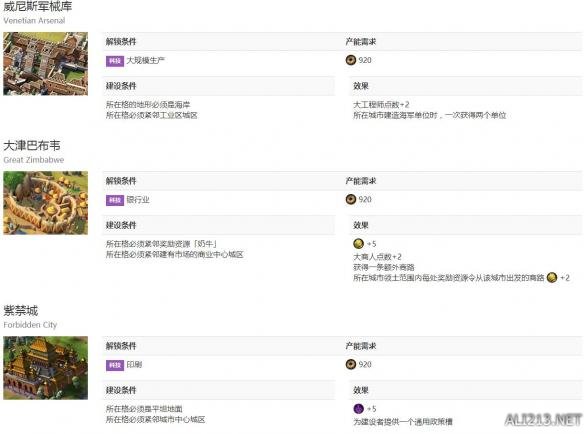The width and height of the screenshot is (584, 434).
Task: Click production cost icon for Venetian Arsenal
Action: 351,60
